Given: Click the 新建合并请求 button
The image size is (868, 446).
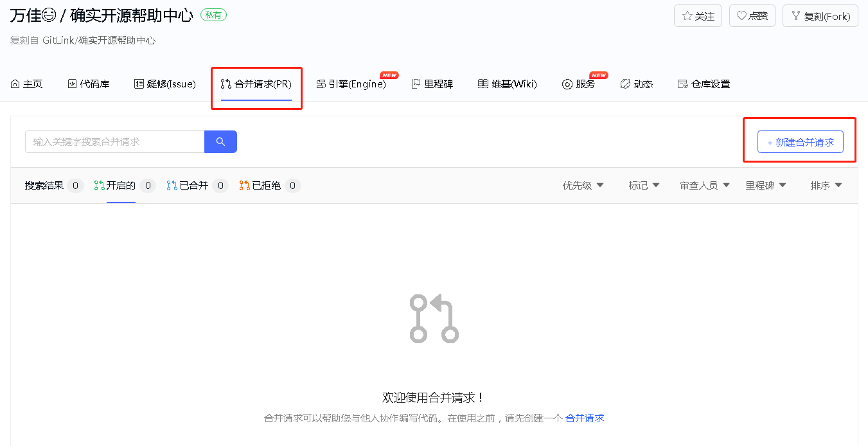Looking at the screenshot, I should coord(801,142).
